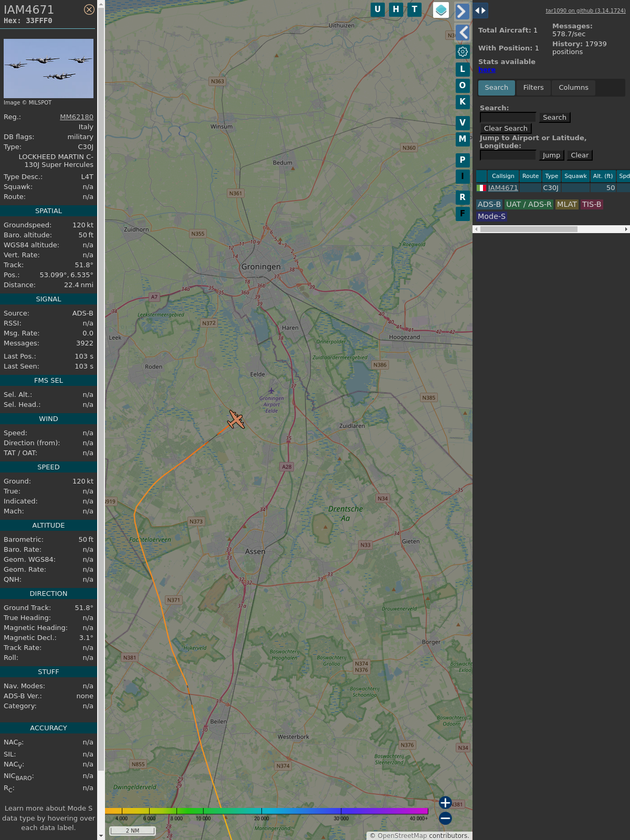Screen dimensions: 630x840
Task: Zoom out with the minus button
Action: (445, 818)
